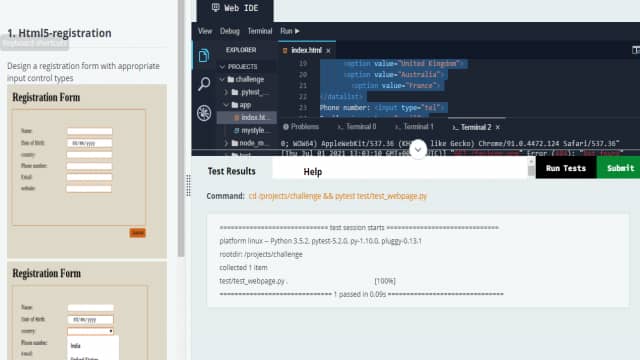Switch to the Test Results tab
The width and height of the screenshot is (640, 360).
pyautogui.click(x=231, y=171)
